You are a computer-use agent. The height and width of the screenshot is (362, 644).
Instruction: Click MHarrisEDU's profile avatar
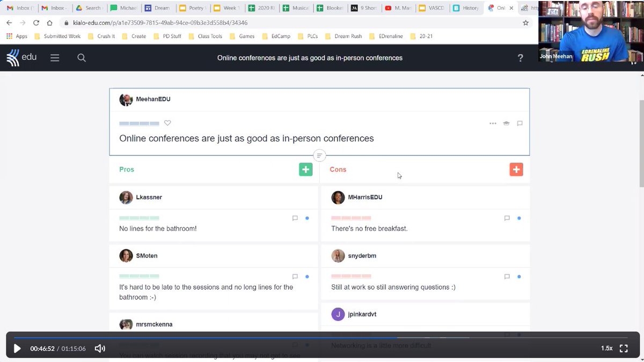(x=338, y=197)
